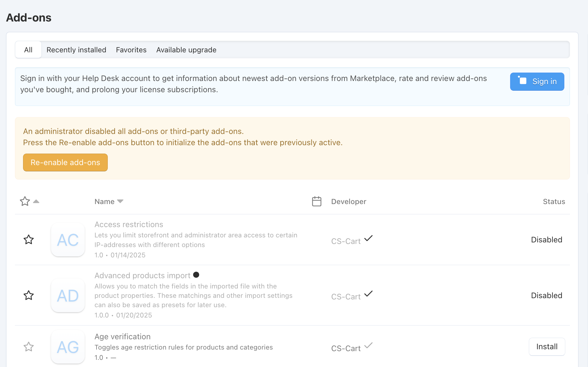Click verified checkmark in Age verification row
The width and height of the screenshot is (588, 367).
[x=368, y=345]
